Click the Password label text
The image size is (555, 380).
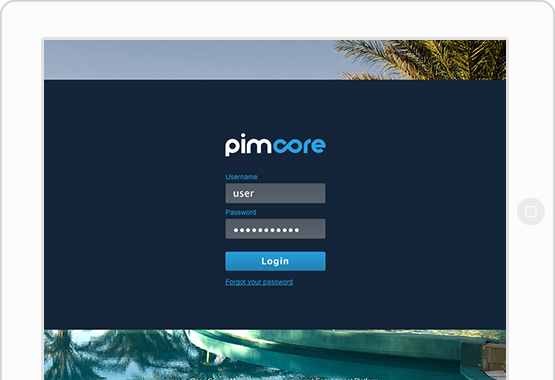click(241, 212)
